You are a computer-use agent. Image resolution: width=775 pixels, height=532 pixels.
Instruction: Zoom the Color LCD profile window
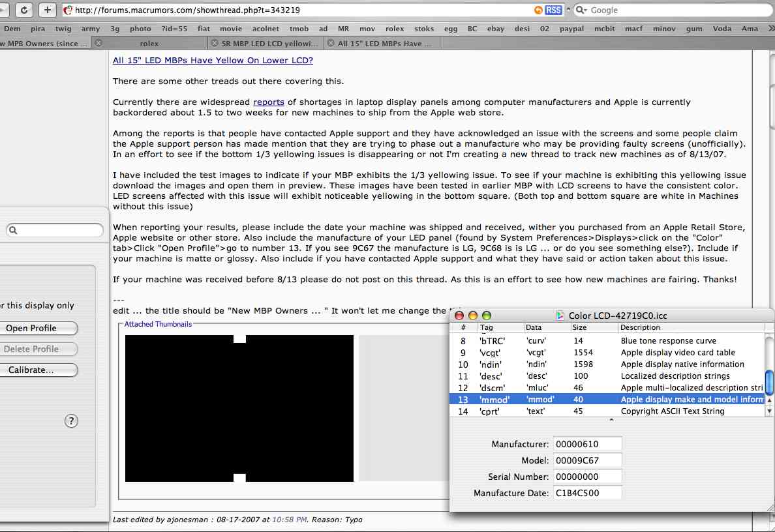(x=487, y=315)
